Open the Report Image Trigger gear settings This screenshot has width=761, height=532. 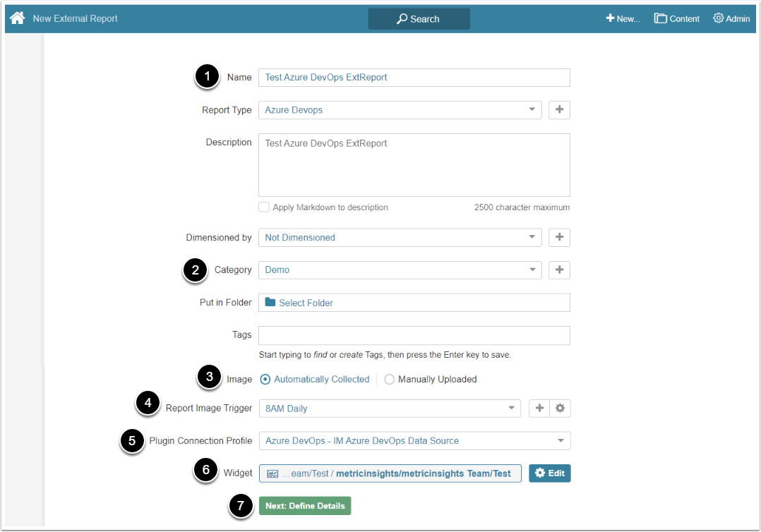(561, 409)
